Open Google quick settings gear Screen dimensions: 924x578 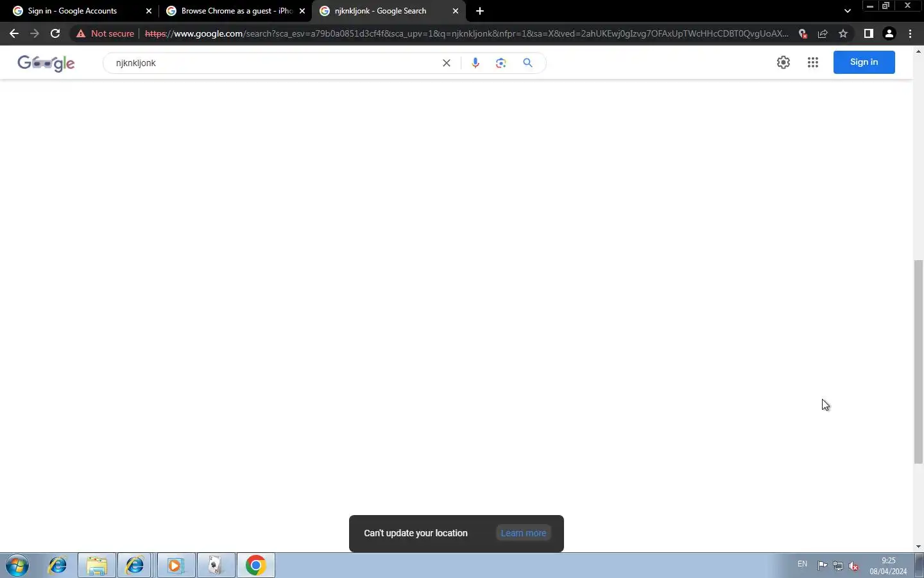point(783,62)
